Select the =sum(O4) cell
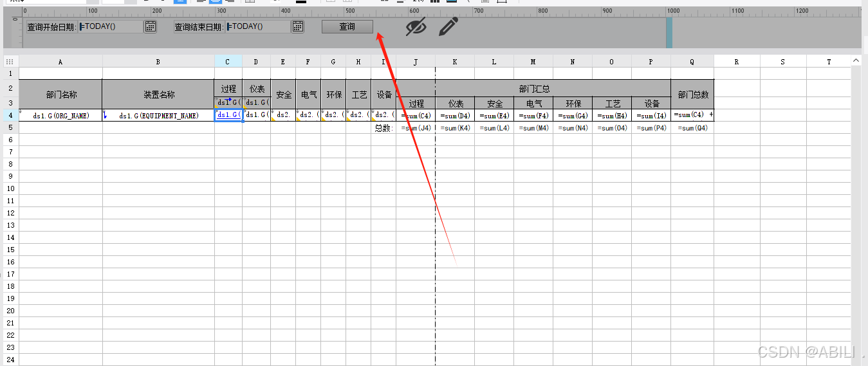Screen dimensions: 868x366 tap(612, 128)
